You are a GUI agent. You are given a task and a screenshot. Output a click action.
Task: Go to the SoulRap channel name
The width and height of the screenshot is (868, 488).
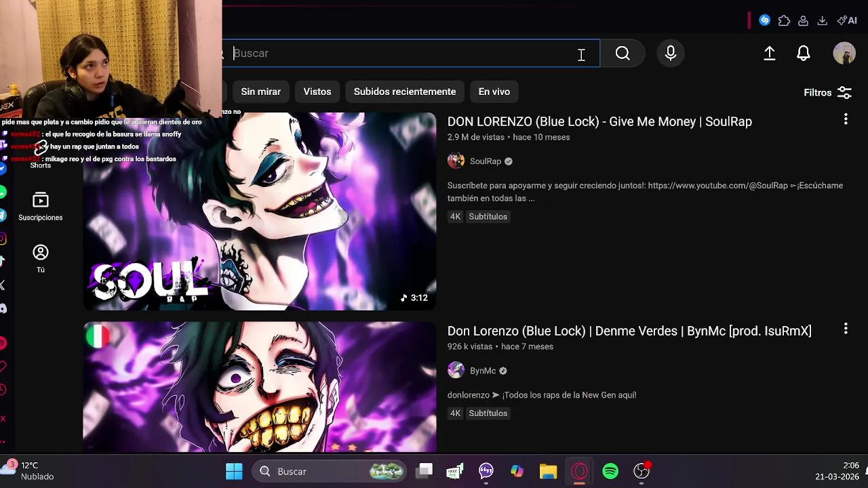coord(486,161)
